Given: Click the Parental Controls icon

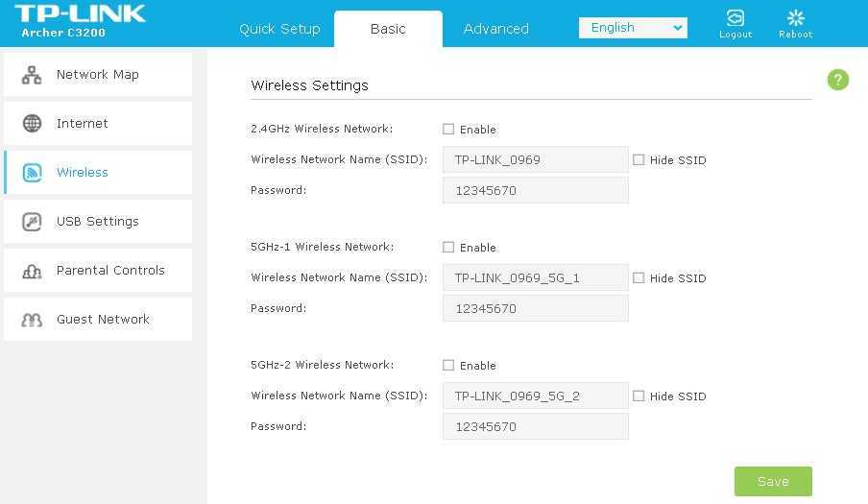Looking at the screenshot, I should pyautogui.click(x=32, y=271).
